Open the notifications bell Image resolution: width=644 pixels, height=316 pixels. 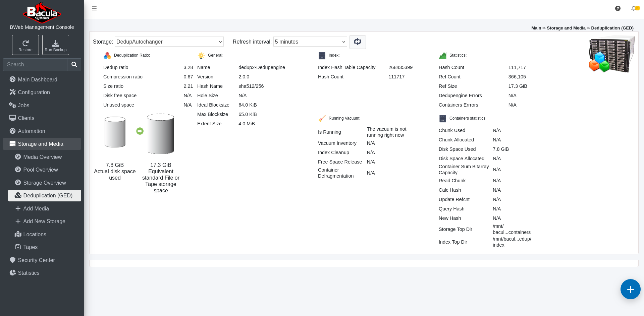tap(634, 8)
